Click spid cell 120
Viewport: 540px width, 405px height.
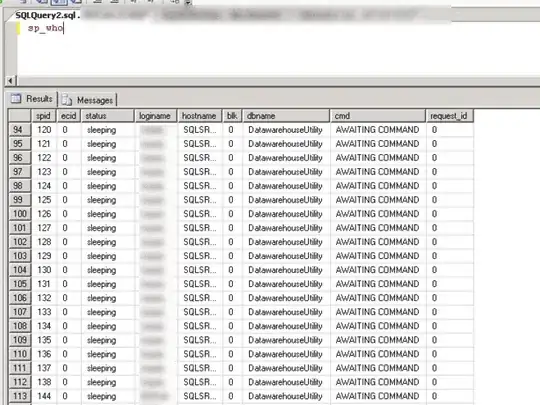pyautogui.click(x=44, y=130)
